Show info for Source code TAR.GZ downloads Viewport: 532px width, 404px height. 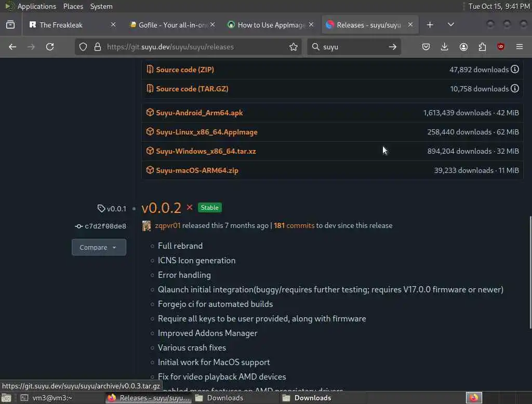point(515,88)
